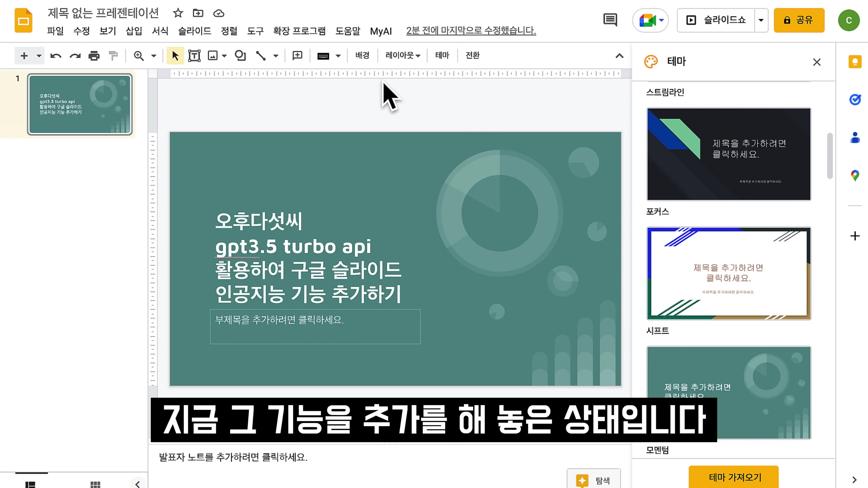Click the speaker notes area

point(389,457)
